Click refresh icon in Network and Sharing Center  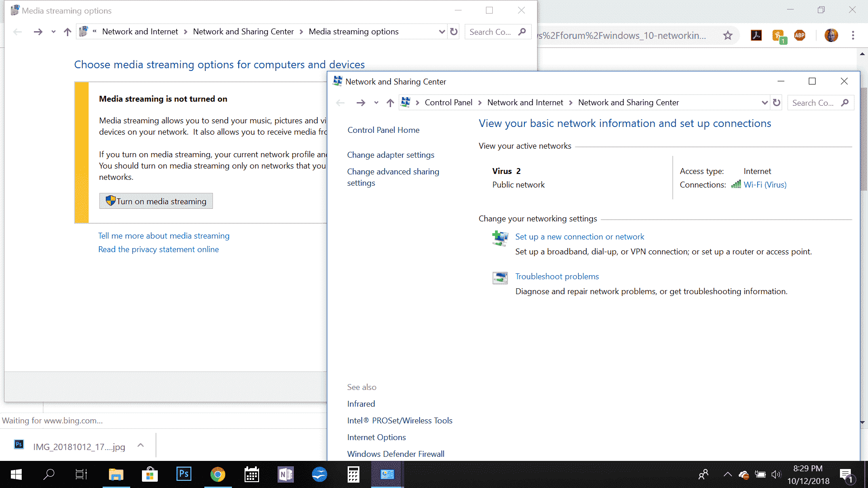tap(777, 103)
